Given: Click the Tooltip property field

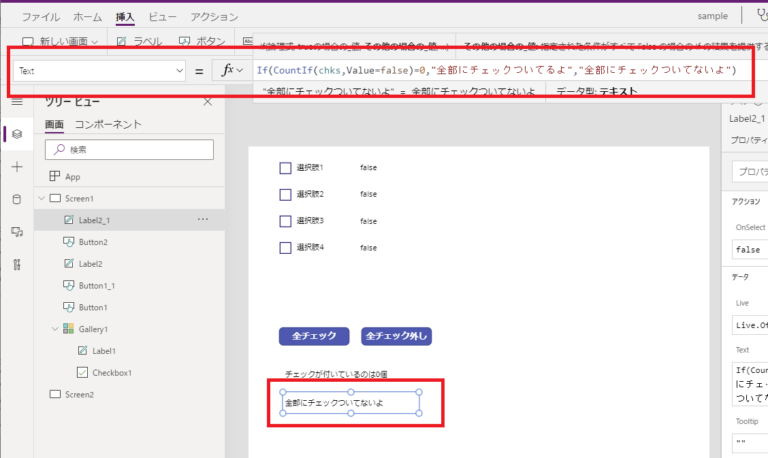Looking at the screenshot, I should tap(750, 443).
